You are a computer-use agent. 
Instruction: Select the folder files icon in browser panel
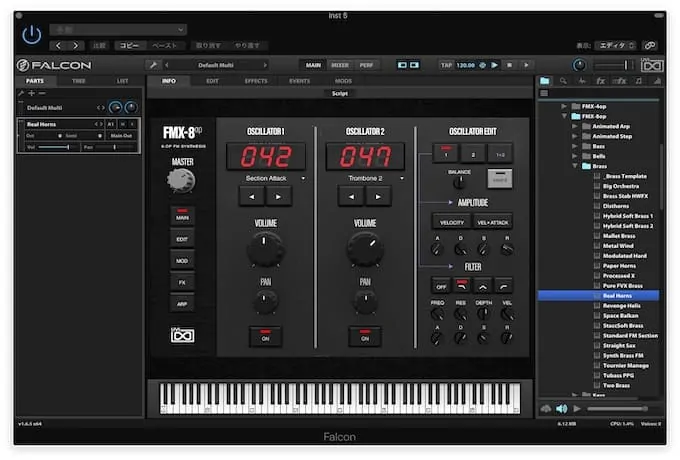click(x=545, y=81)
